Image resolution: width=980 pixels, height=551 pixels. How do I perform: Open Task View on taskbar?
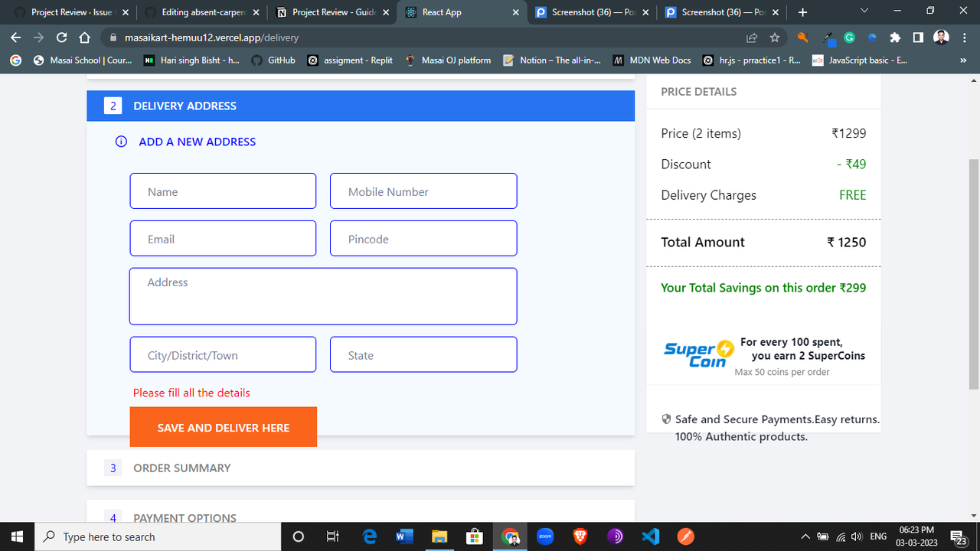(x=332, y=536)
